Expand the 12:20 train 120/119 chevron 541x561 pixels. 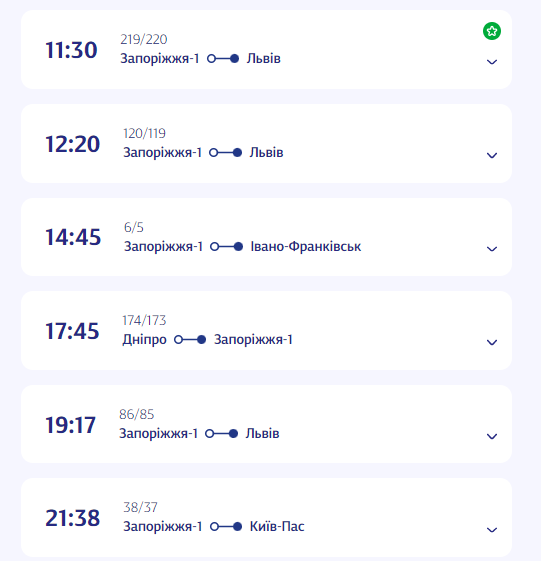click(x=492, y=155)
